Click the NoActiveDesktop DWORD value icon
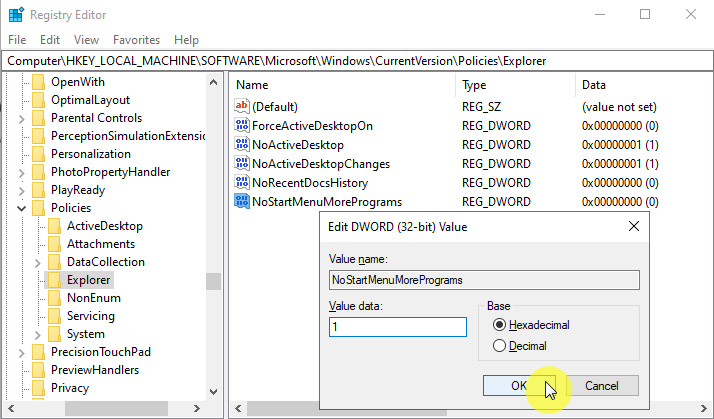Screen dimensions: 714x419 pyautogui.click(x=241, y=145)
